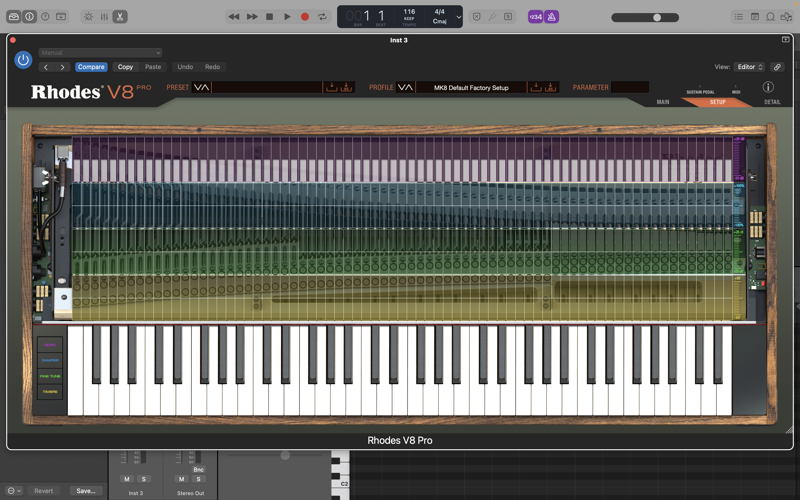800x500 pixels.
Task: Click second save icon beside PROFILE field
Action: (x=550, y=87)
